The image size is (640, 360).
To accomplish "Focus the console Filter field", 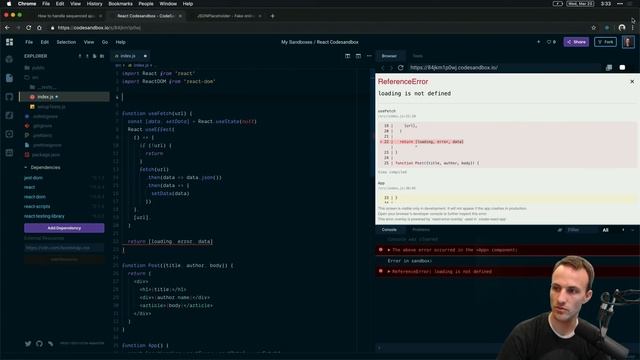I will click(581, 230).
